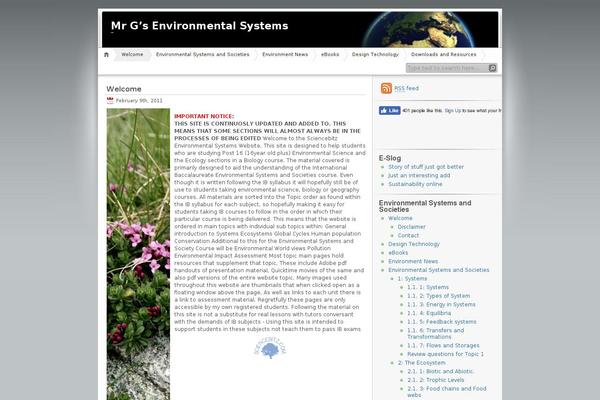Open '2.1. 1: Biotic and Abiotic' subtopic
Screen dimensions: 600x400
point(440,371)
